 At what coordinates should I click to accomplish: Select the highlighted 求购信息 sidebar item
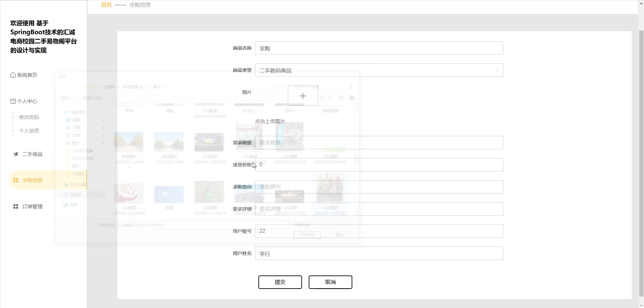[x=48, y=180]
